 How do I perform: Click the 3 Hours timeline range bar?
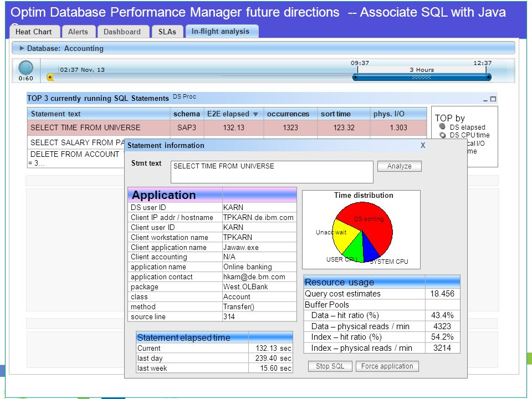pos(422,78)
